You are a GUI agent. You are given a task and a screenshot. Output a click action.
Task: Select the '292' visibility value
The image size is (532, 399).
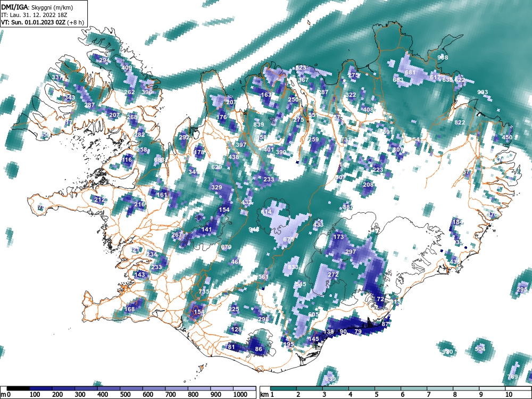click(x=184, y=137)
